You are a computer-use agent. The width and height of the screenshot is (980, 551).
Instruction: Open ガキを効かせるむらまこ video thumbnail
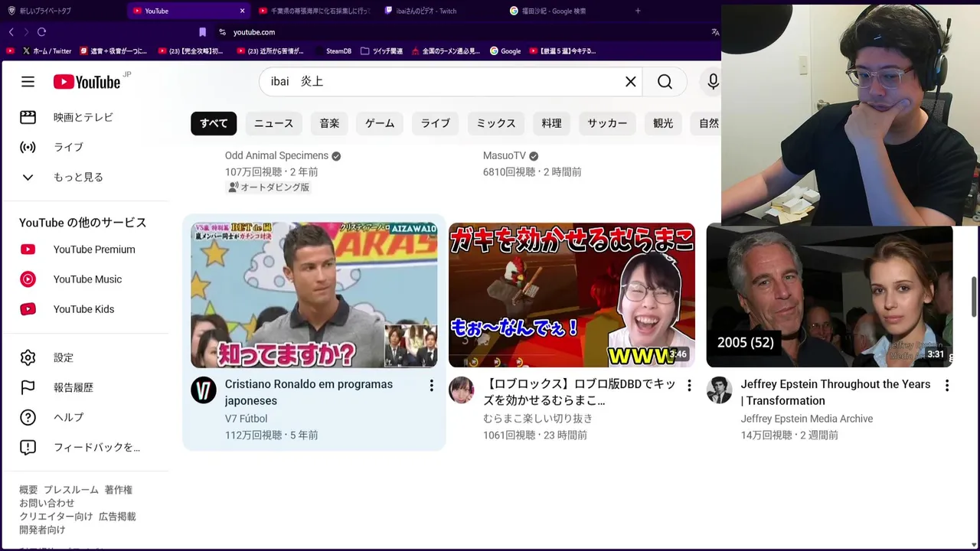pos(572,295)
